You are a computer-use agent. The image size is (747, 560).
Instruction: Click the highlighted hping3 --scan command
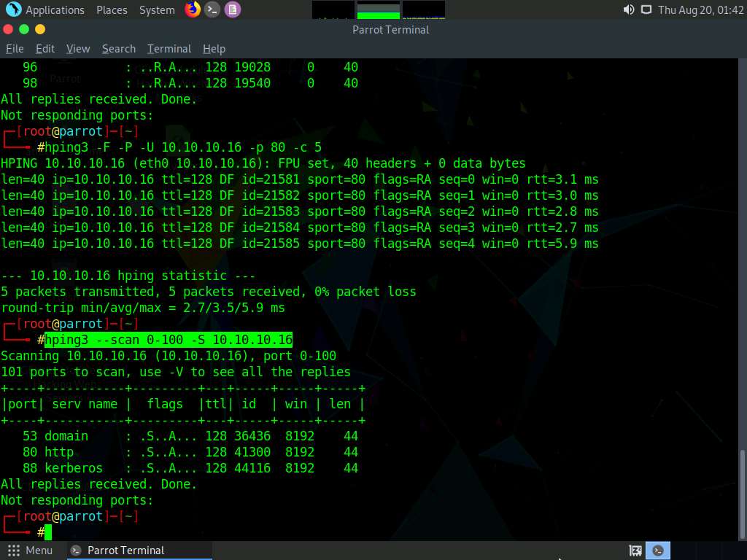click(169, 340)
